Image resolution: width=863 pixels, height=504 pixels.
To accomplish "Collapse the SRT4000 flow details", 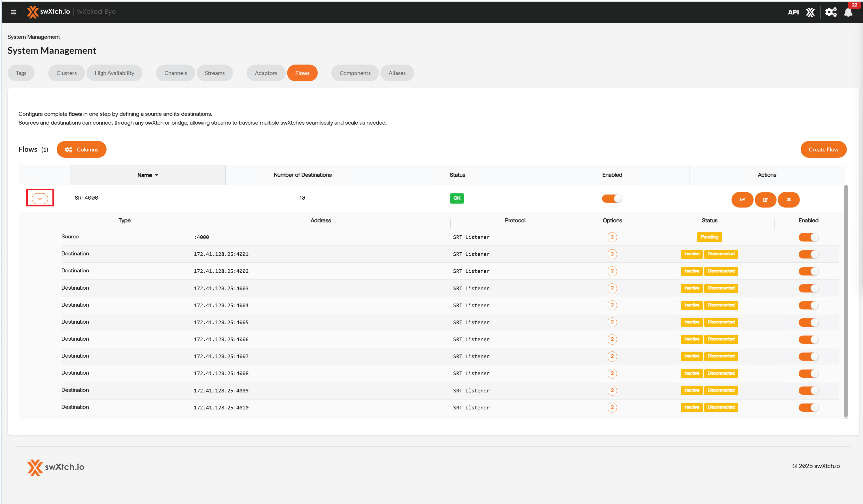I will (40, 198).
